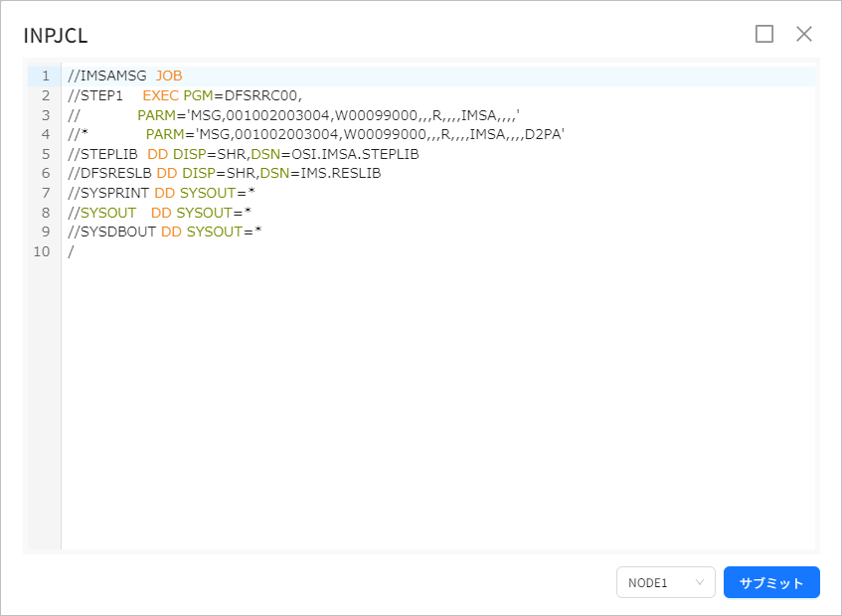Viewport: 842px width, 616px height.
Task: Click the INPJCL dialog title
Action: [x=55, y=35]
